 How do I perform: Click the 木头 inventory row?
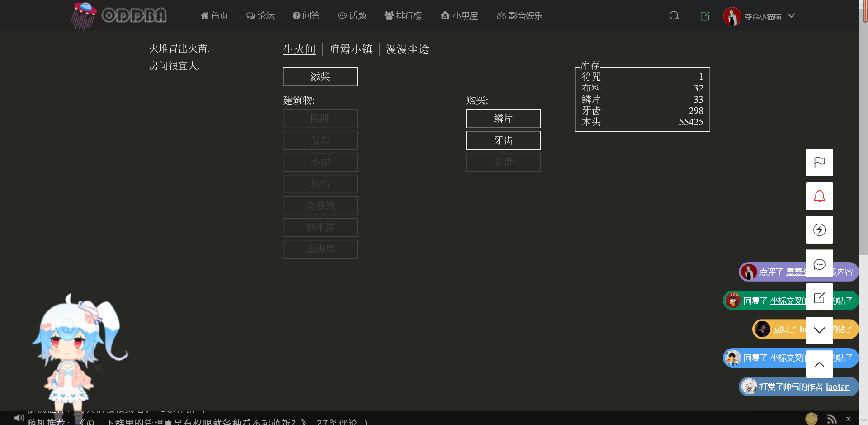[x=642, y=122]
